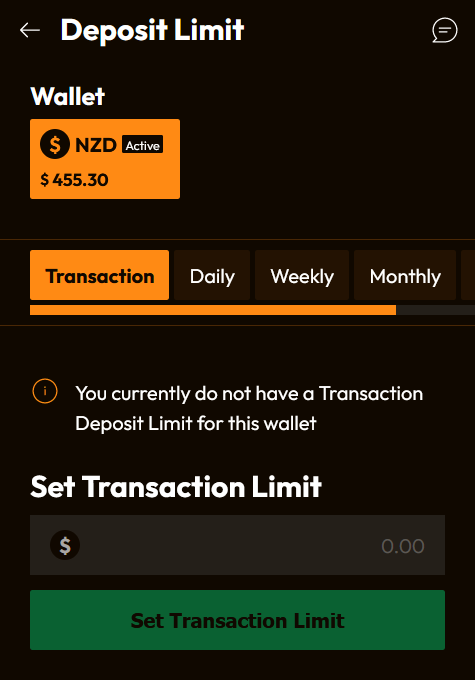475x680 pixels.
Task: Open the chat support bubble icon
Action: [445, 30]
